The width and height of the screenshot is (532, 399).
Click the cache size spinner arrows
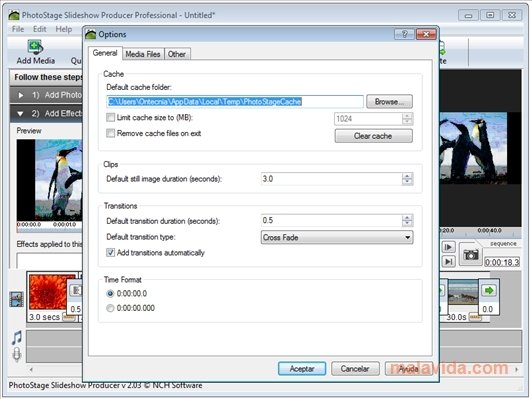pyautogui.click(x=407, y=119)
